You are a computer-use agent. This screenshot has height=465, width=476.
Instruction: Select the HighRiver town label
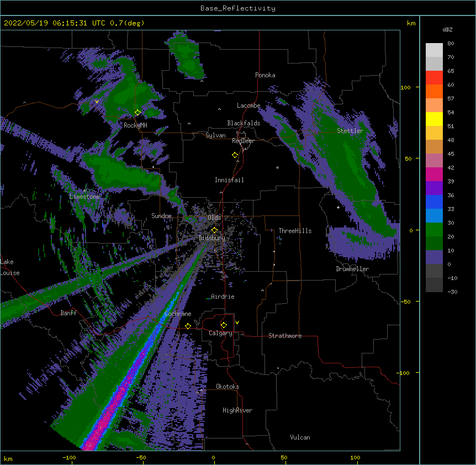pos(237,410)
